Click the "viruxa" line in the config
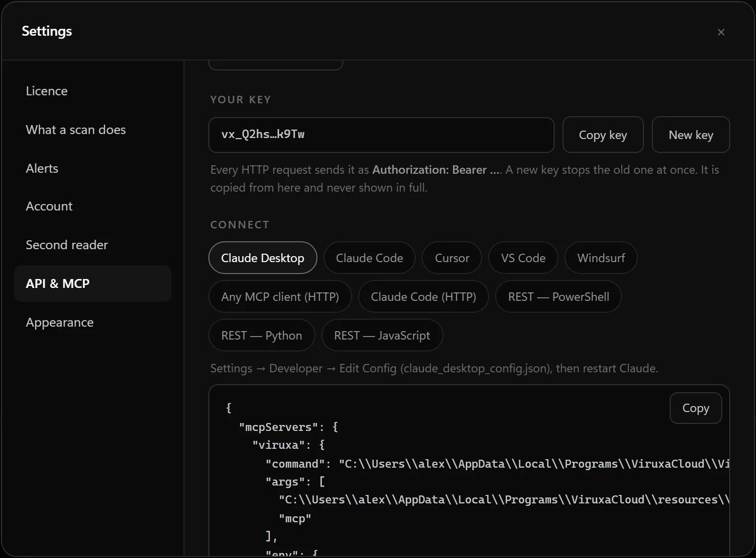The height and width of the screenshot is (558, 756). [x=289, y=445]
